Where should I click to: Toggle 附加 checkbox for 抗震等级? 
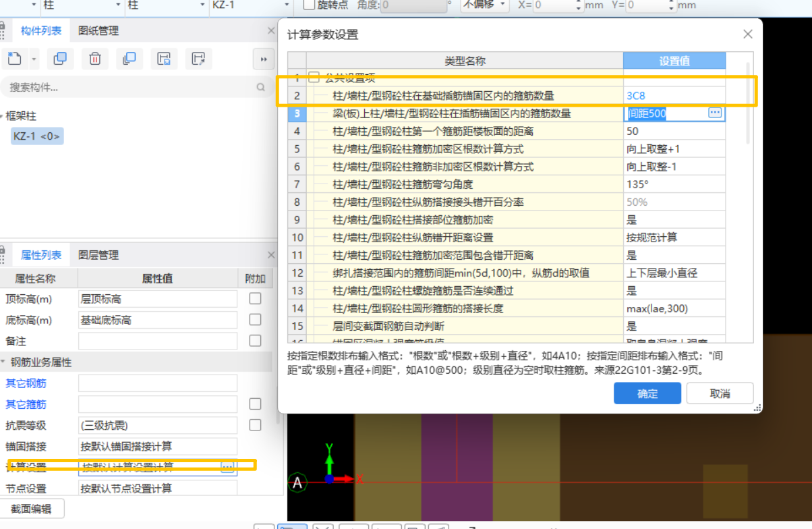[255, 424]
